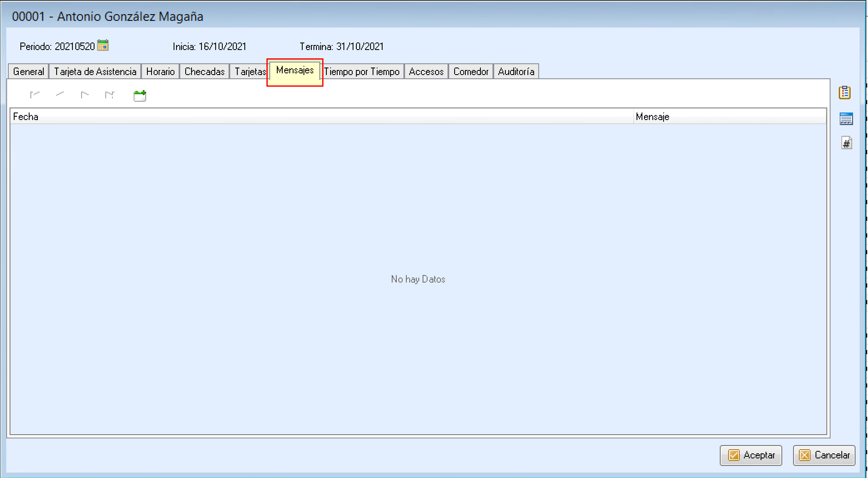The height and width of the screenshot is (478, 868).
Task: Click the blue table window icon
Action: (x=846, y=119)
